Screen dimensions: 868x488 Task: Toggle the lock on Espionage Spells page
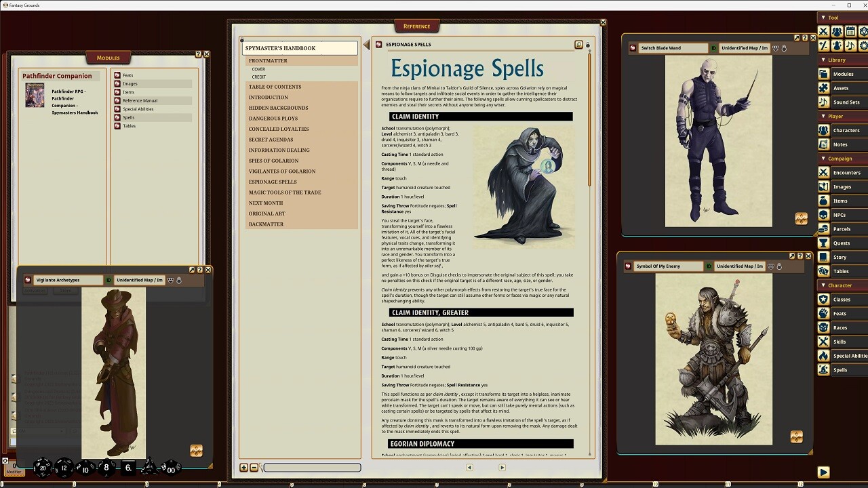pyautogui.click(x=588, y=45)
